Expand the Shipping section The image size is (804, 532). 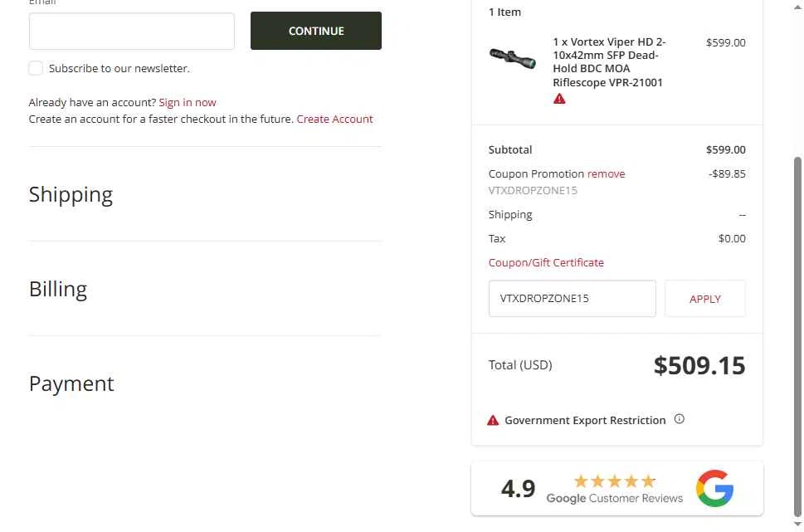coord(71,194)
